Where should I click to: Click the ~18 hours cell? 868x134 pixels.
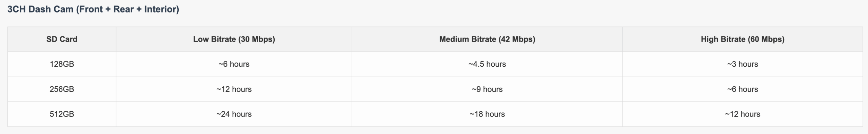(487, 114)
